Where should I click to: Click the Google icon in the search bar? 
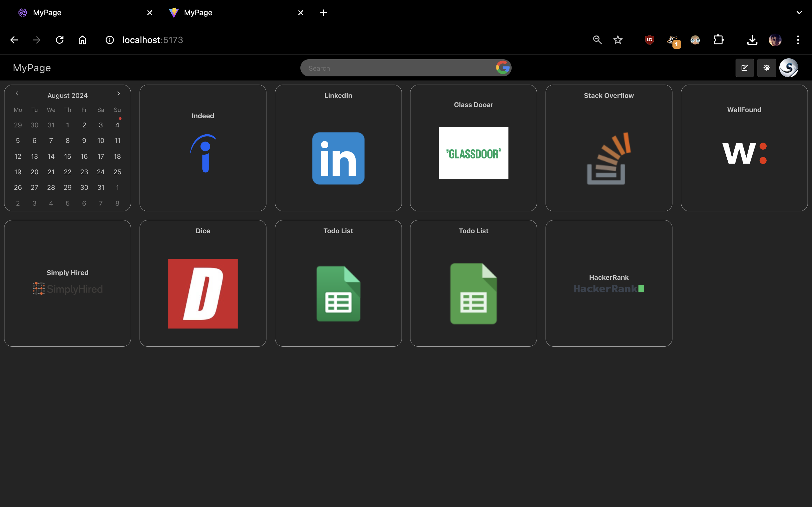coord(502,68)
